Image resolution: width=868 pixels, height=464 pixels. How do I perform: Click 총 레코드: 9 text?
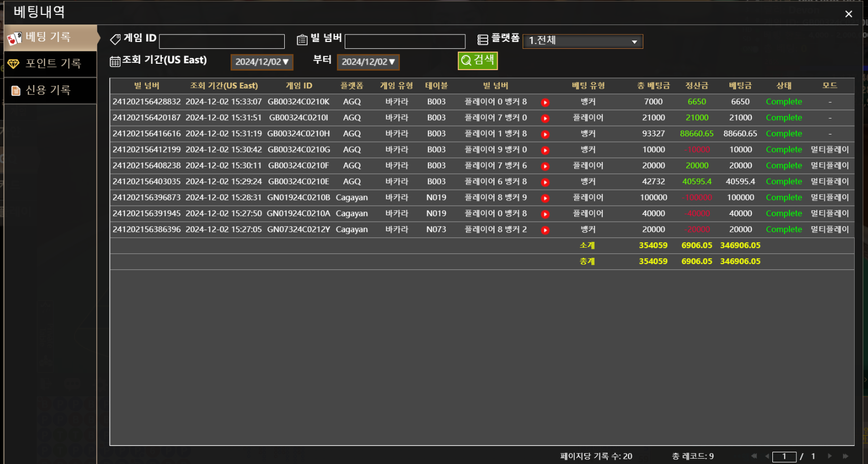tap(693, 456)
